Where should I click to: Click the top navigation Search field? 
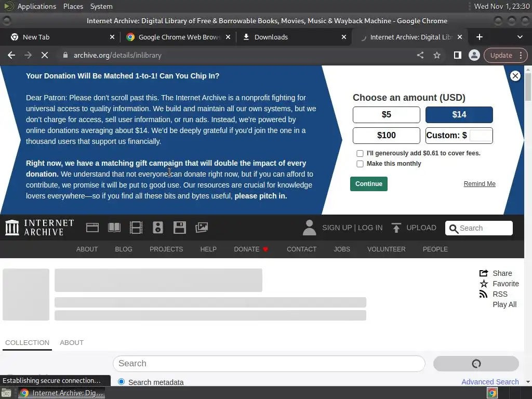tap(478, 228)
